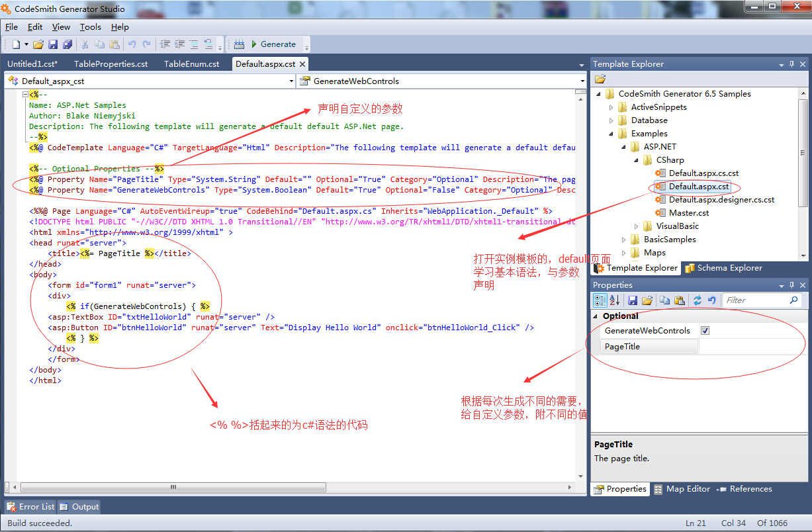Select Default.aspx.designer.cs.cst template
812x532 pixels.
721,200
